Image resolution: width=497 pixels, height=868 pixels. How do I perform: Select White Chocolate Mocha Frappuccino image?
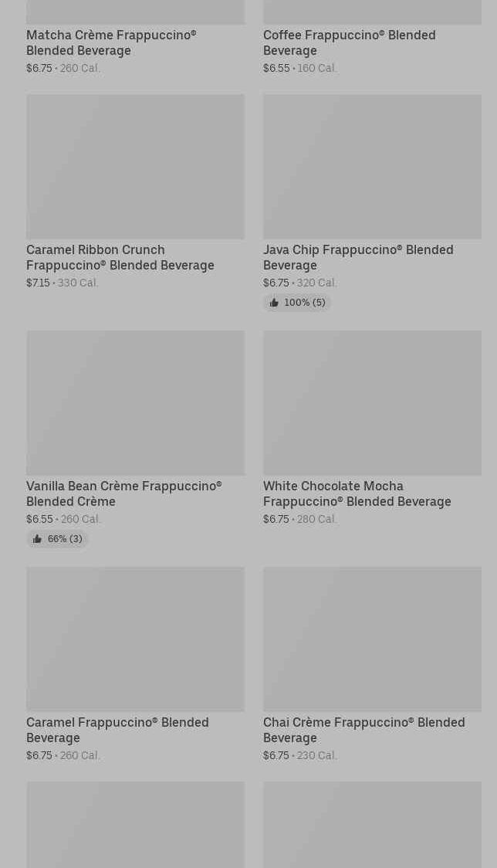point(373,403)
